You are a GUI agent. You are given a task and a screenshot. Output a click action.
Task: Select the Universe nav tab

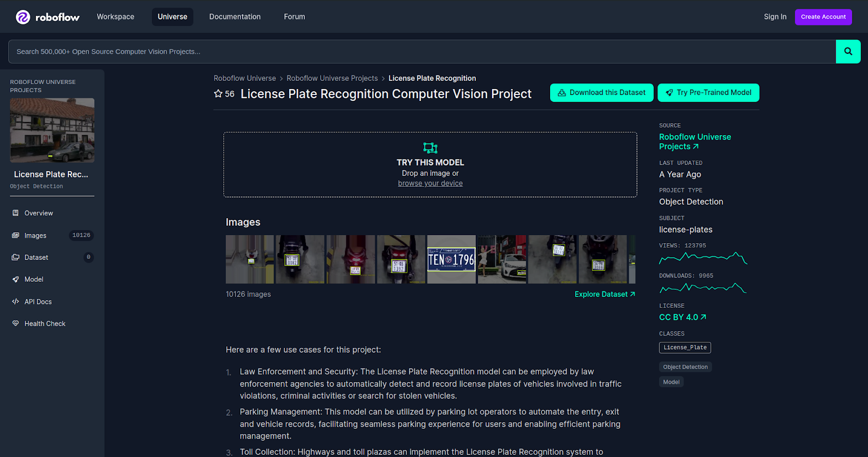click(x=173, y=17)
